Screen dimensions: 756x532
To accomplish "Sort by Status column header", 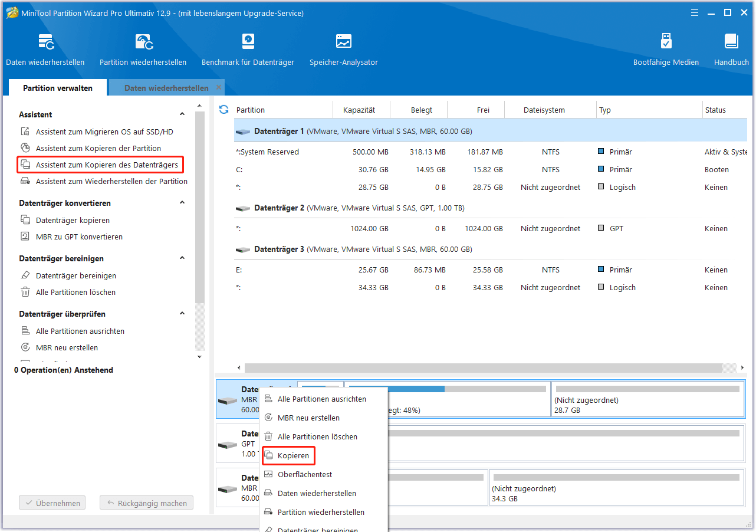I will [x=725, y=110].
